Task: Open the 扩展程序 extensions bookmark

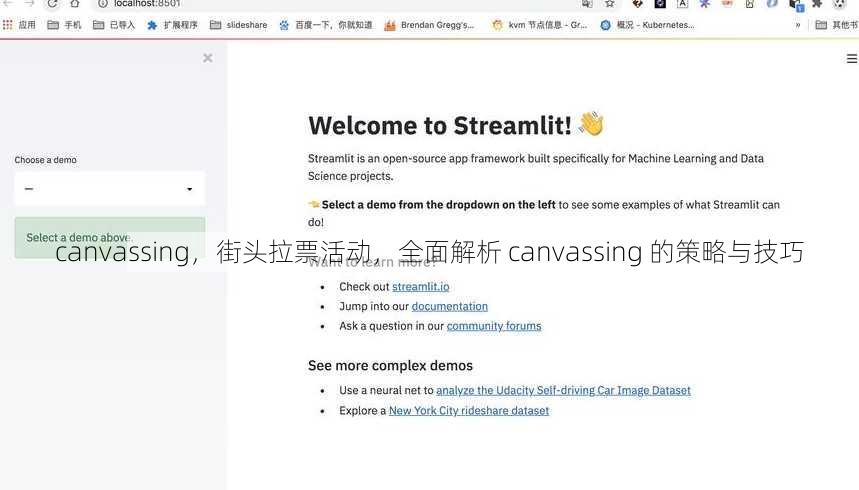Action: click(172, 25)
